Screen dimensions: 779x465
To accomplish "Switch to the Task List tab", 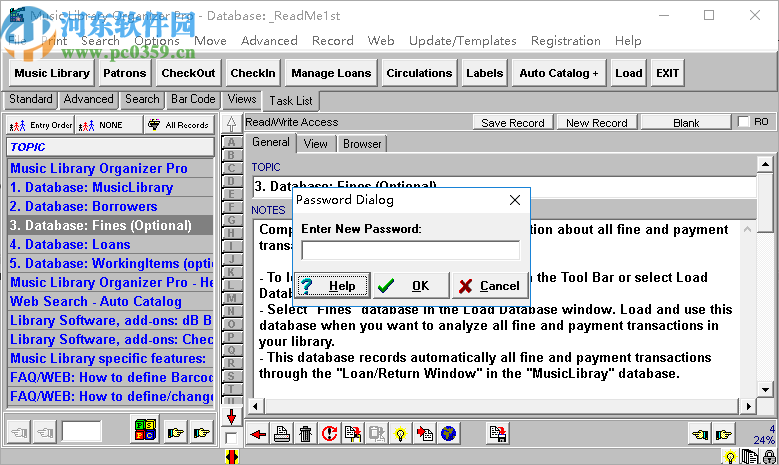I will (x=291, y=101).
